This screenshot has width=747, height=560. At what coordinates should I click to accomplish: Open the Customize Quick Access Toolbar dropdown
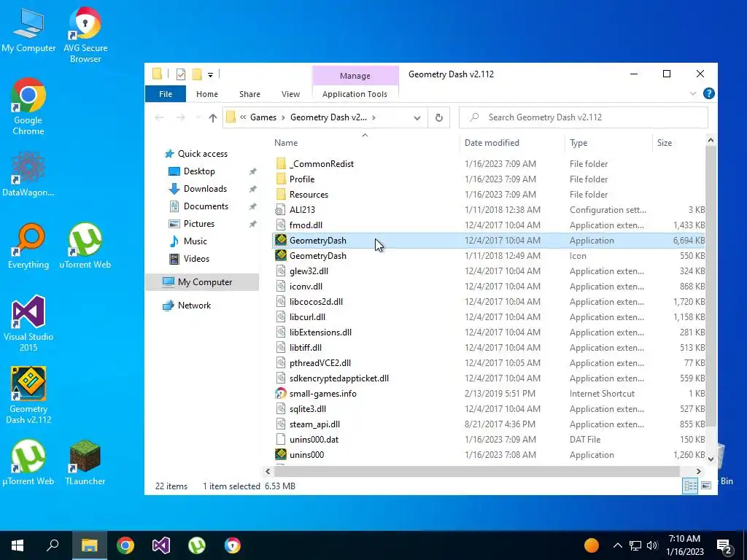[210, 75]
